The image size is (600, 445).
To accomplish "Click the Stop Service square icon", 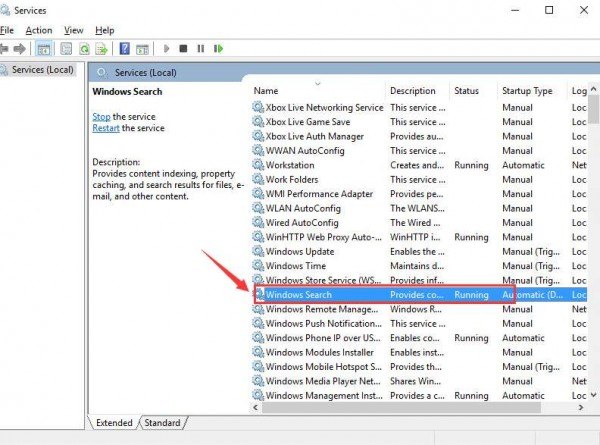I will tap(183, 49).
